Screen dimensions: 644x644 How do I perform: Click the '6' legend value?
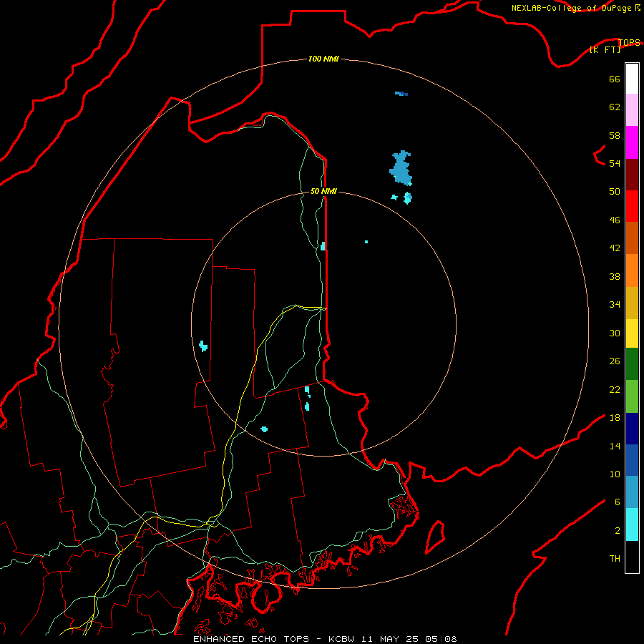[618, 502]
